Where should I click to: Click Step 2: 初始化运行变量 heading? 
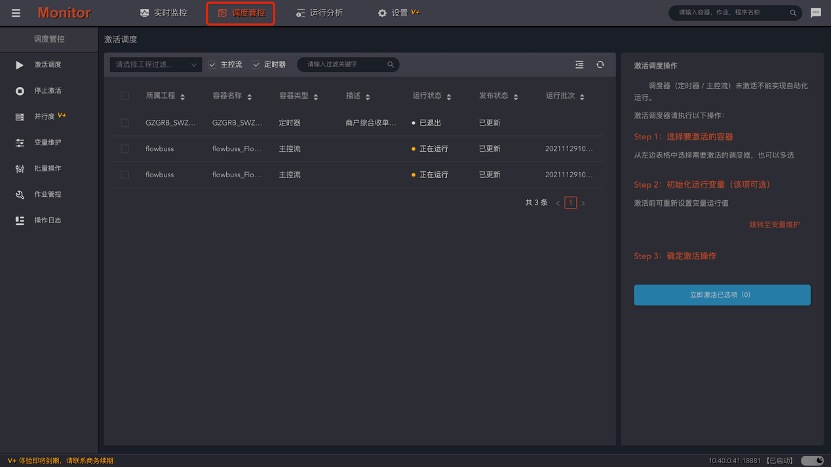[x=702, y=185]
